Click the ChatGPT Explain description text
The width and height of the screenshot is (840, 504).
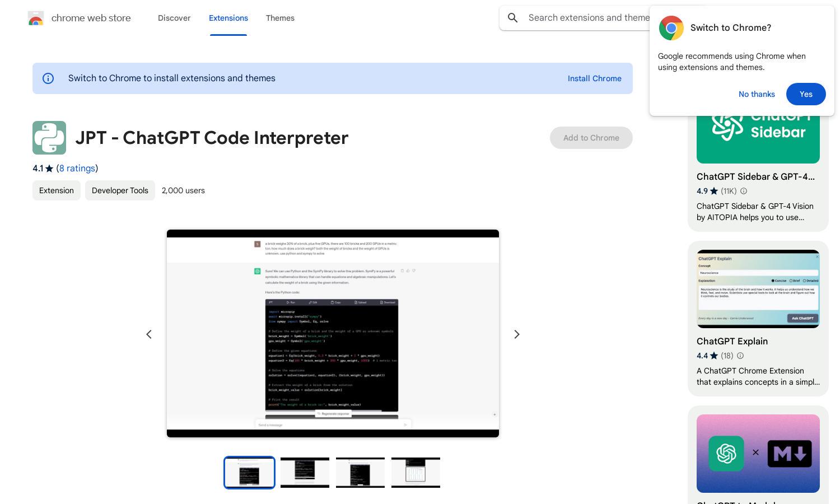pos(758,376)
